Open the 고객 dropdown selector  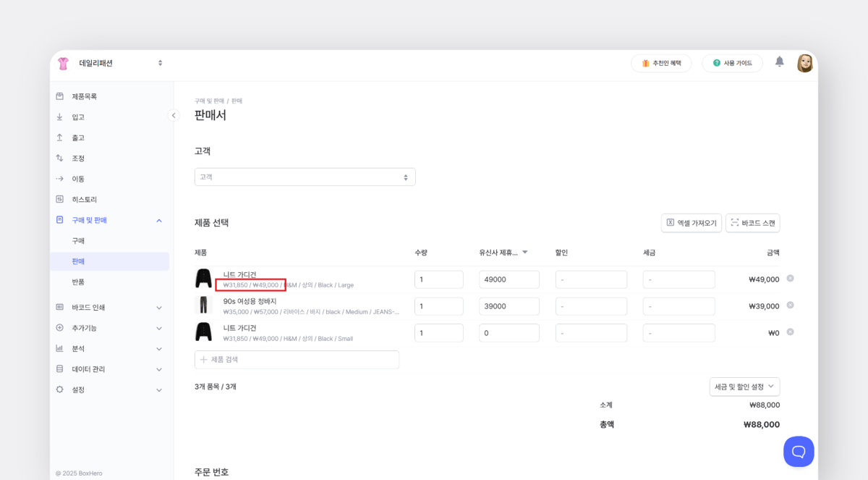(x=305, y=177)
